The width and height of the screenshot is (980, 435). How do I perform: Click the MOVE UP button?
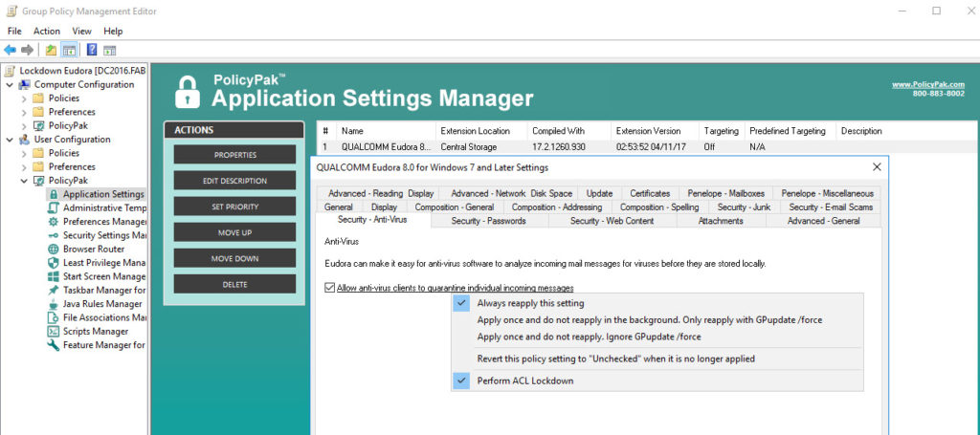coord(235,232)
